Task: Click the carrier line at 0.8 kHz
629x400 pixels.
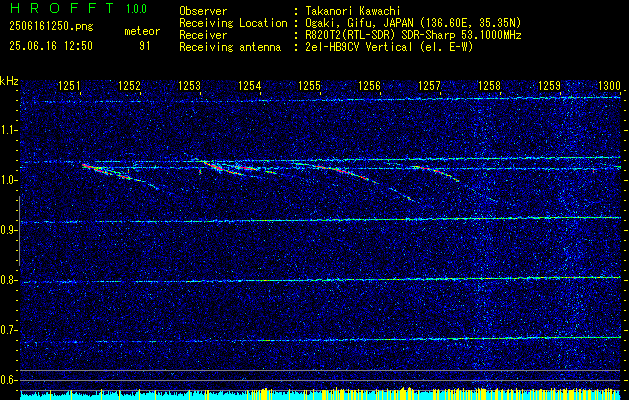Action: [320, 280]
